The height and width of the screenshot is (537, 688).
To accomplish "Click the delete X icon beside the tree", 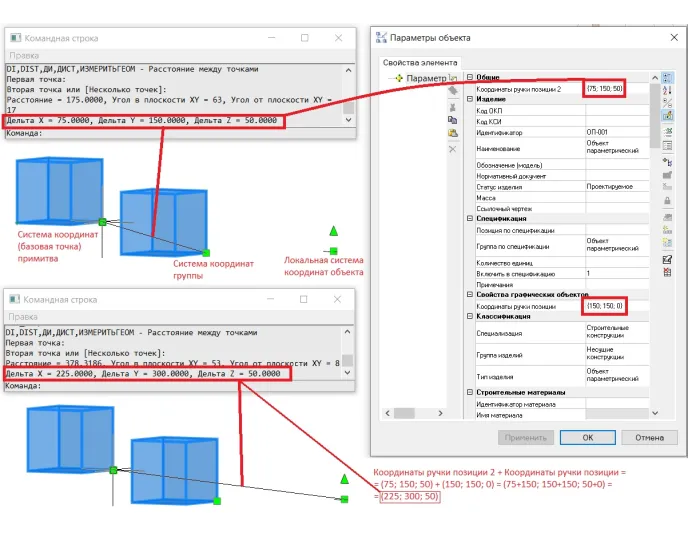I will (x=452, y=149).
